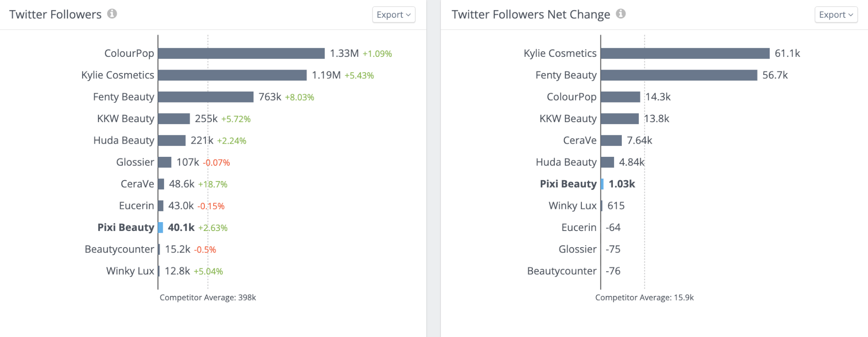Click the Competitor Average: 15.9k text

coord(645,297)
